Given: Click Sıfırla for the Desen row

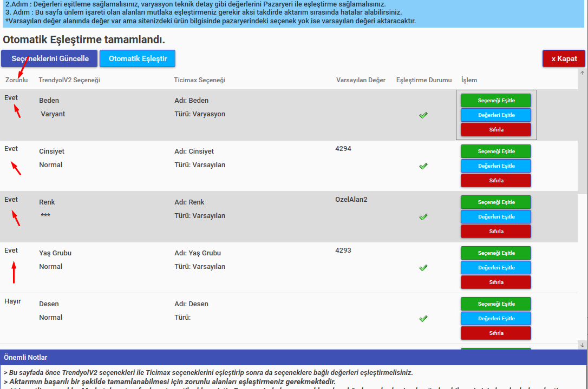Looking at the screenshot, I should pyautogui.click(x=496, y=333).
